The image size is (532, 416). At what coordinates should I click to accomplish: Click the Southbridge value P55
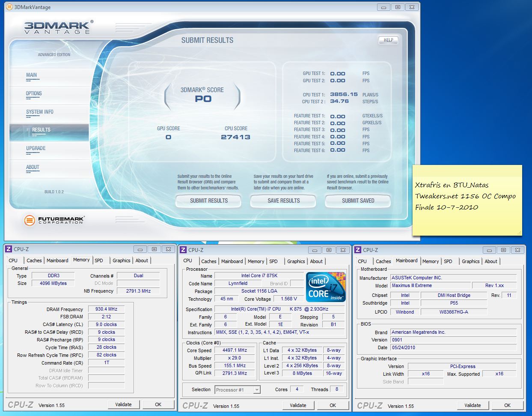pos(454,303)
